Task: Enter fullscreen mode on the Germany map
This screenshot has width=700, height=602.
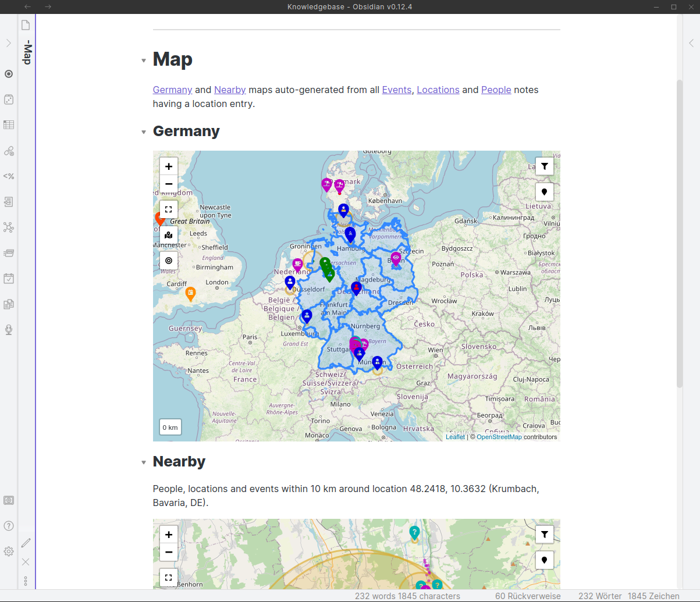Action: click(x=168, y=209)
